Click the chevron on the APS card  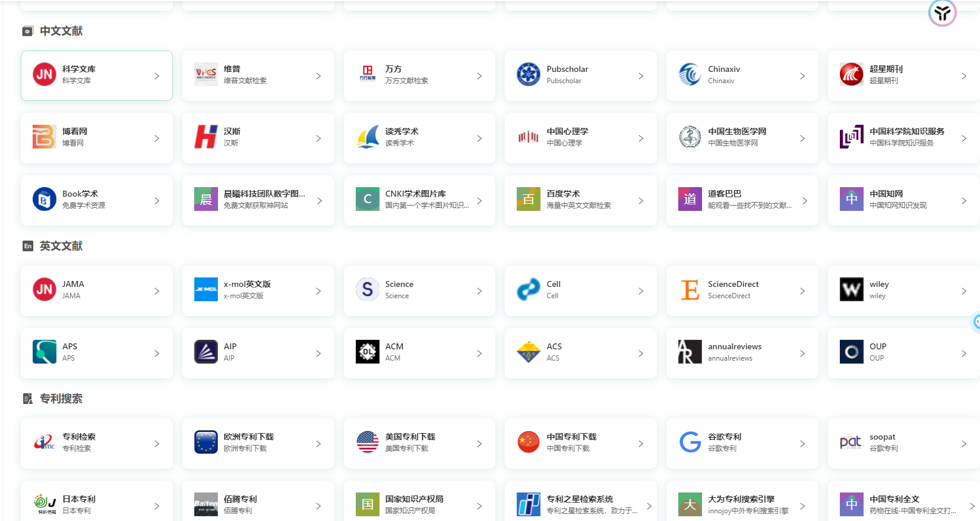[157, 353]
